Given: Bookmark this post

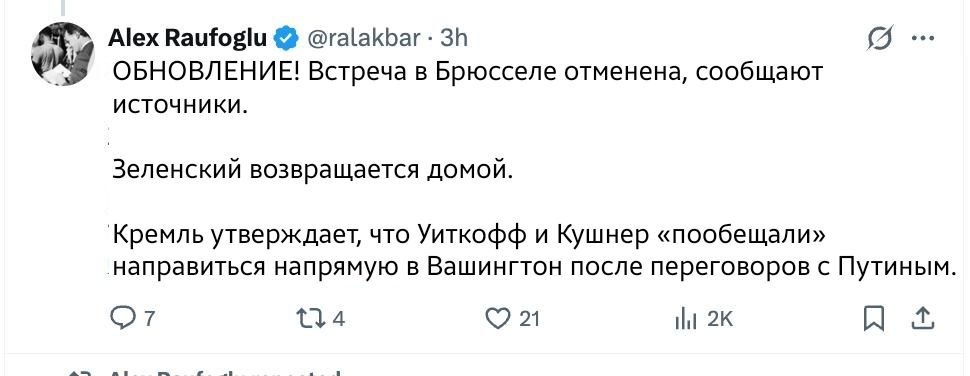Looking at the screenshot, I should pos(873,319).
